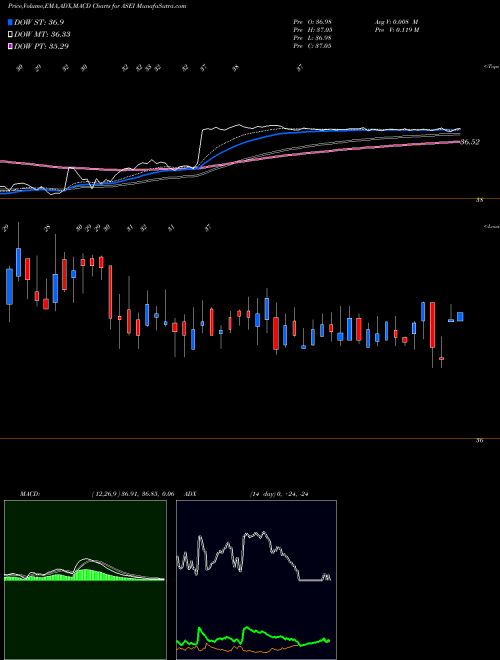This screenshot has width=500, height=660.
Task: Select the 'DOW PT: 35.29' legend text
Action: [x=41, y=46]
